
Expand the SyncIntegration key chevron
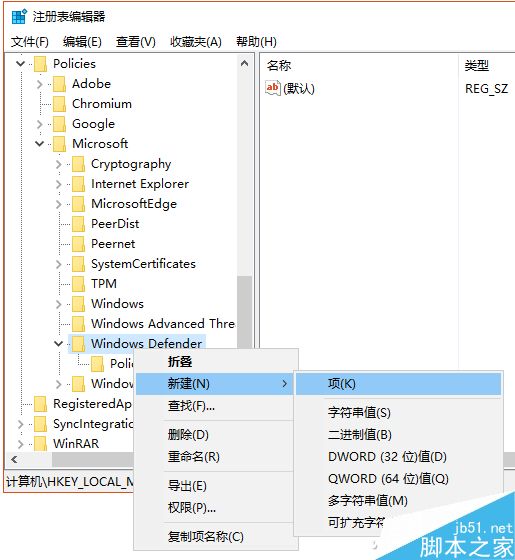point(20,424)
